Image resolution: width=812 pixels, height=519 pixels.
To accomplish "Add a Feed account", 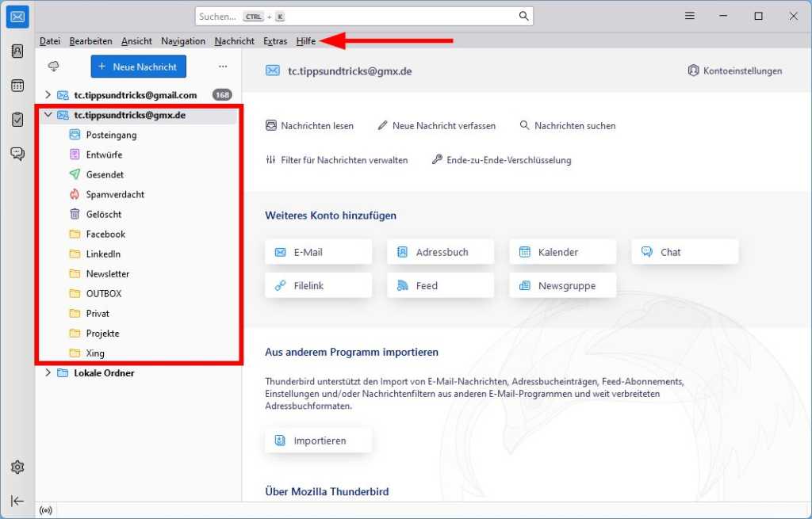I will (440, 285).
